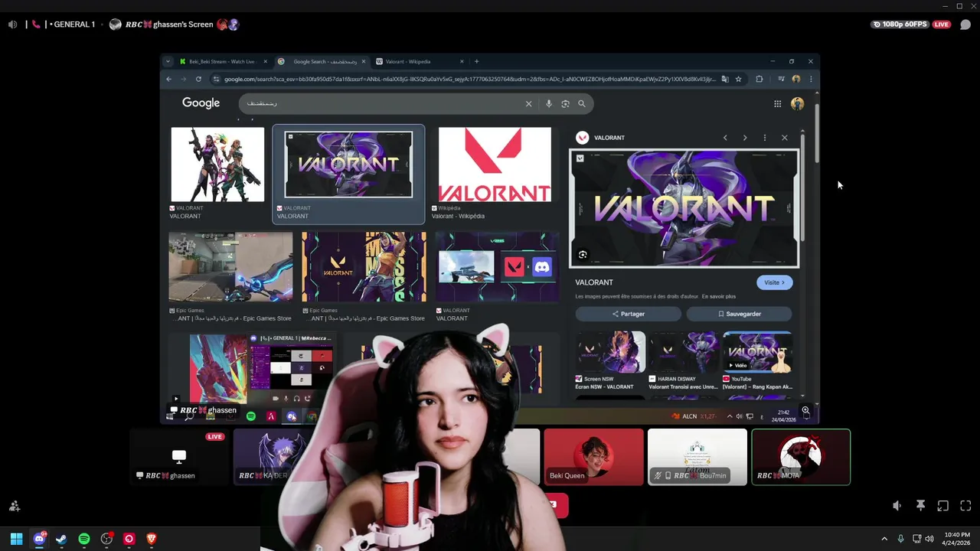Select the RBC MOTA participant tile
The image size is (980, 551).
pos(801,457)
